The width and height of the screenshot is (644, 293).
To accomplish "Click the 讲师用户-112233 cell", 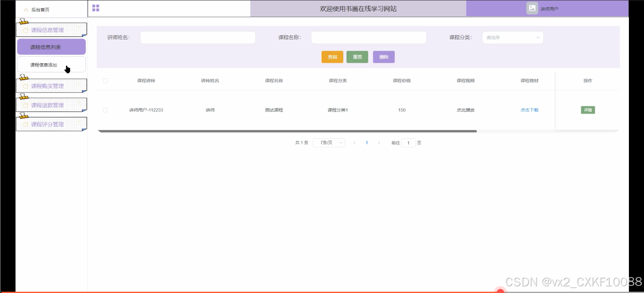I will coord(146,110).
